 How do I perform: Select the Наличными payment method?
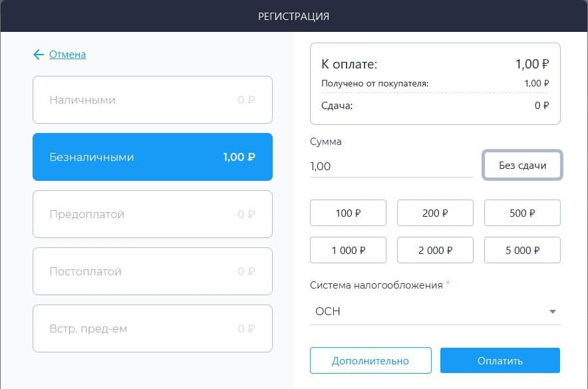tap(152, 100)
